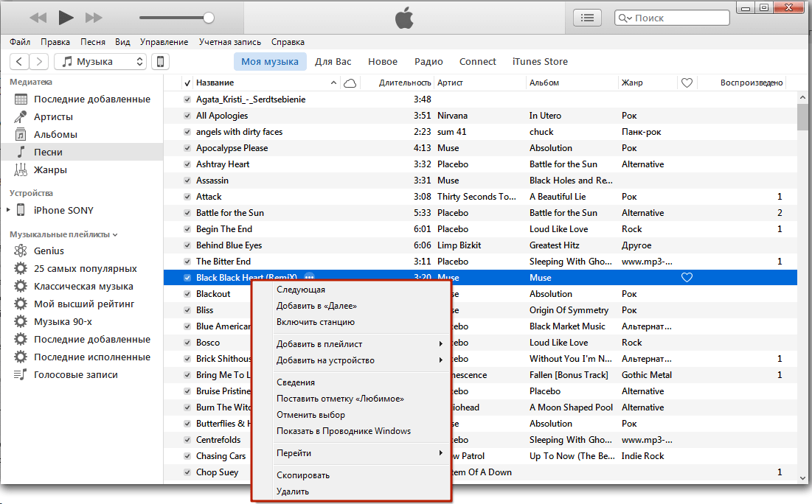The image size is (812, 504).
Task: Skip ahead with the Next track button
Action: pyautogui.click(x=94, y=18)
